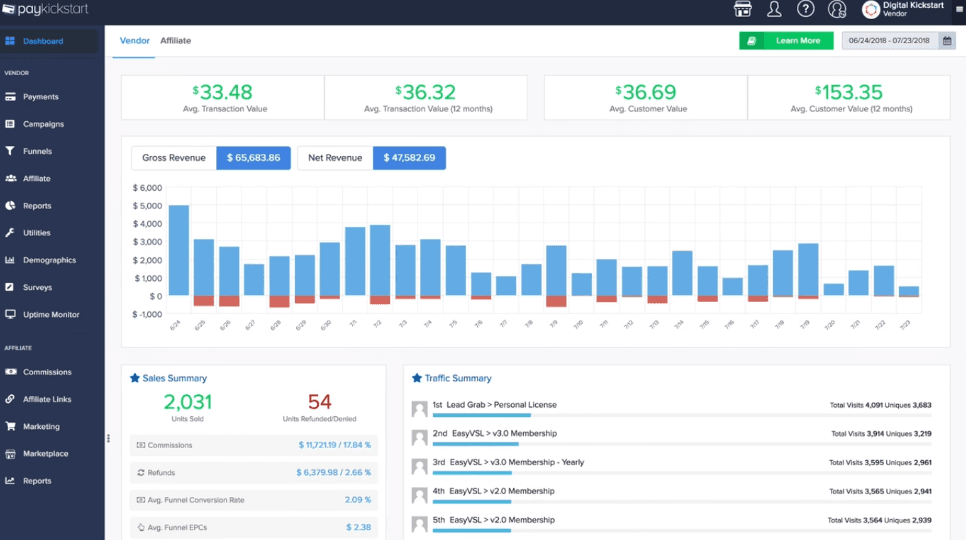
Task: Click the Funnels filter icon
Action: click(10, 151)
